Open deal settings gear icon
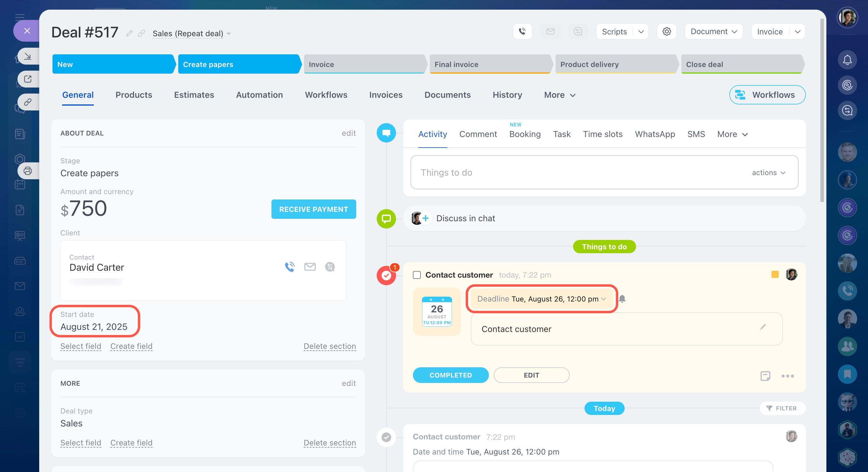 click(667, 31)
